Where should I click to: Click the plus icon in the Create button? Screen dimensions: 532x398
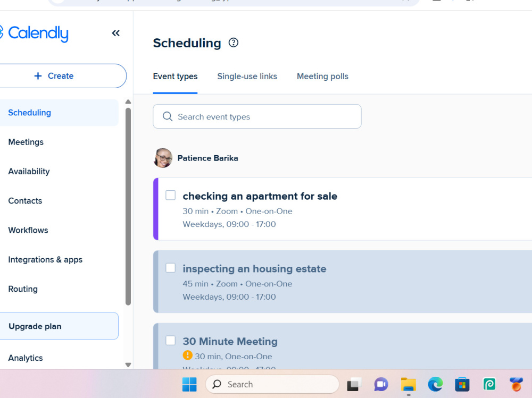click(x=38, y=76)
